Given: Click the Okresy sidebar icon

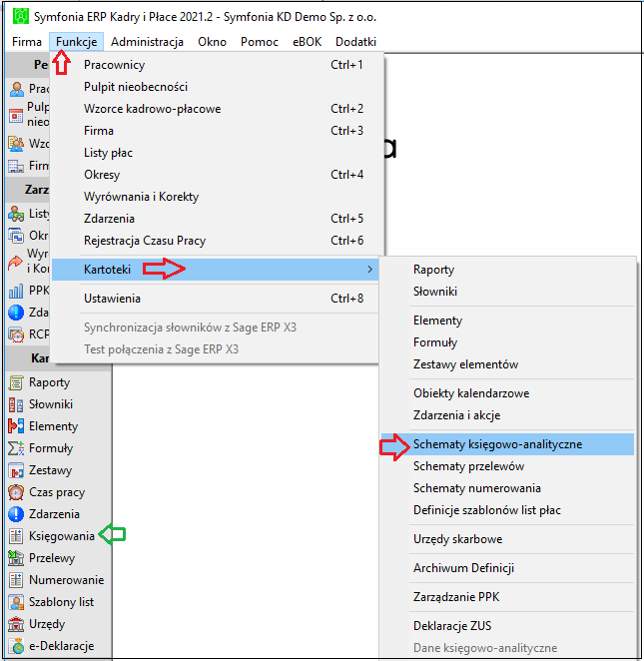Looking at the screenshot, I should (16, 236).
